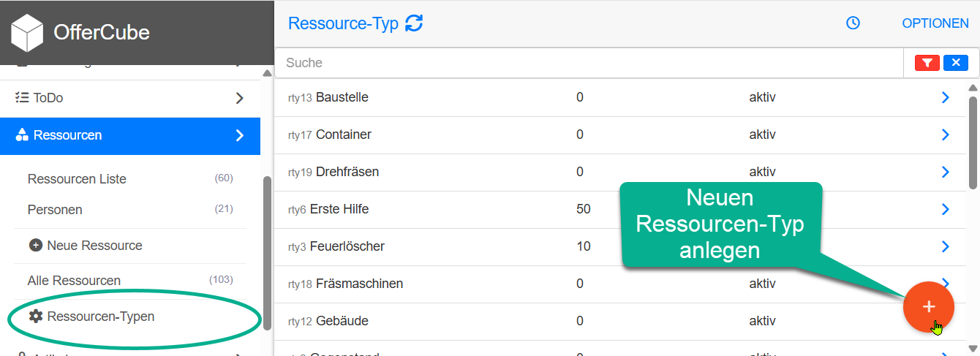This screenshot has width=980, height=356.
Task: Click the sidebar vertical scrollbar thumb
Action: click(x=267, y=252)
